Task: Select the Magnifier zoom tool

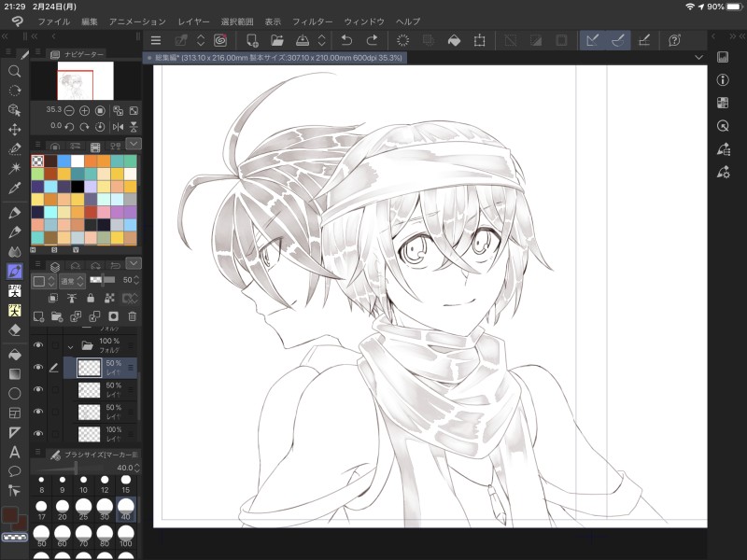Action: coord(14,71)
